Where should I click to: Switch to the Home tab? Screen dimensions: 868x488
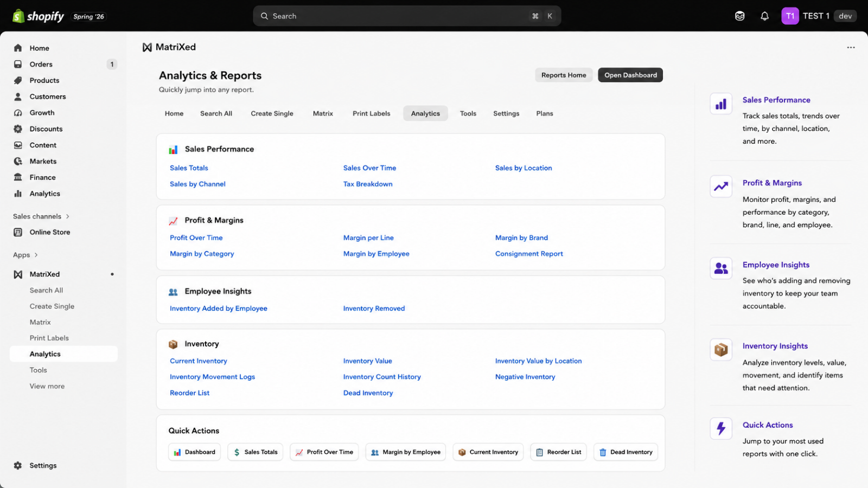tap(174, 113)
